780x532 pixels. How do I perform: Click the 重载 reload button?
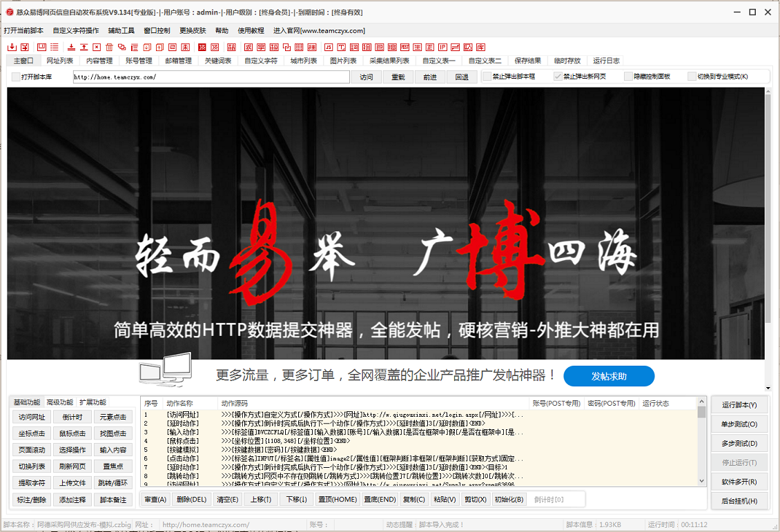point(398,77)
